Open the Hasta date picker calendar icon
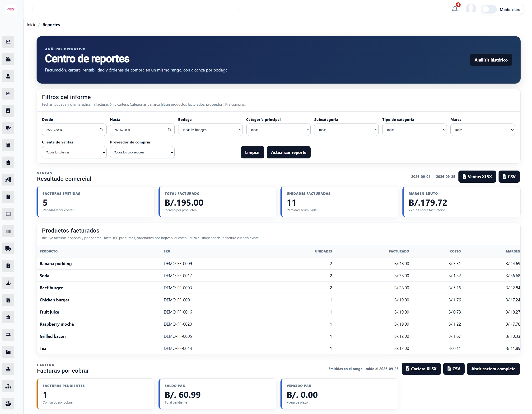 pyautogui.click(x=169, y=130)
